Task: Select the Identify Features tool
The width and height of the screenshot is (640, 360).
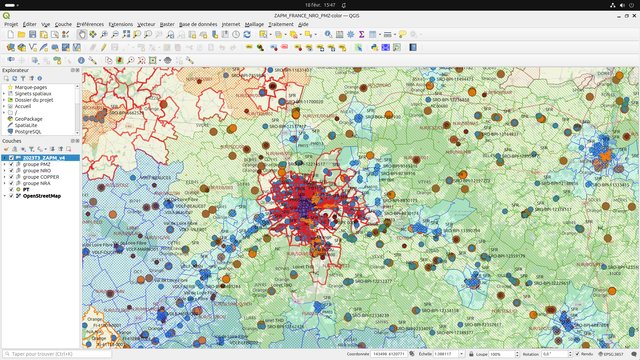Action: click(328, 35)
